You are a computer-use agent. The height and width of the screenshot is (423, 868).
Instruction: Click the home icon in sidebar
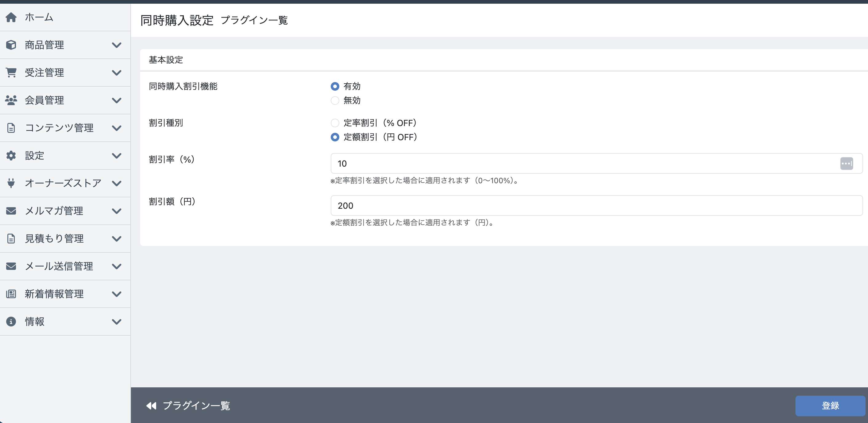(x=11, y=17)
